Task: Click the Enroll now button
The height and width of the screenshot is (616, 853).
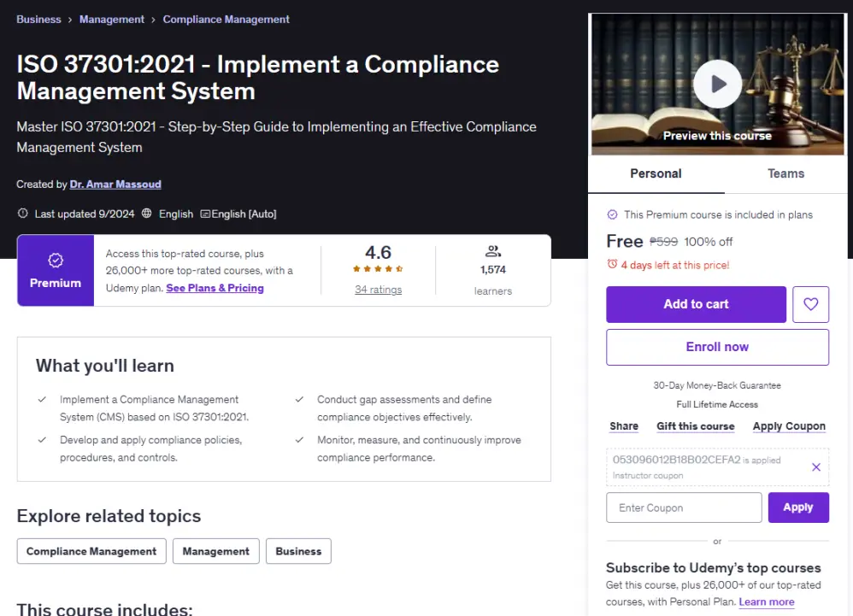Action: coord(717,347)
